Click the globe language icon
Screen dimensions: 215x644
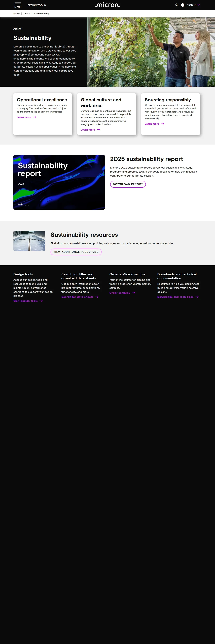click(183, 5)
